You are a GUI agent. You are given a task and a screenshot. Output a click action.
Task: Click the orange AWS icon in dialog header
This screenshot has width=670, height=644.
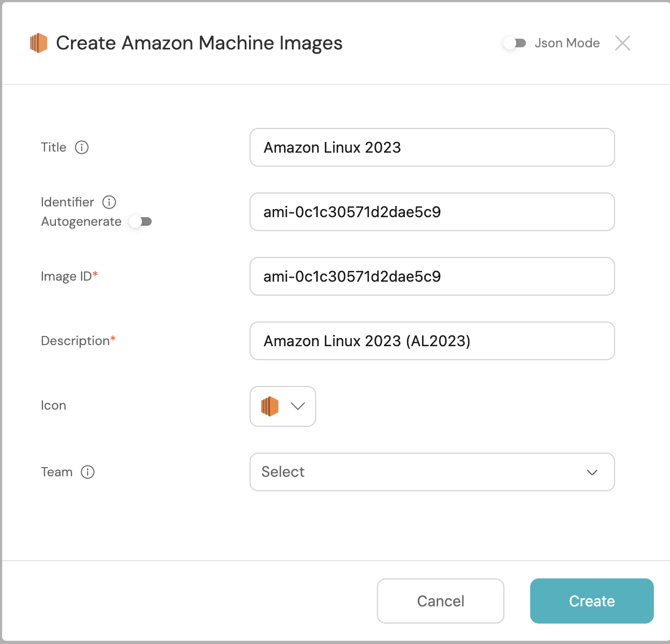coord(39,43)
